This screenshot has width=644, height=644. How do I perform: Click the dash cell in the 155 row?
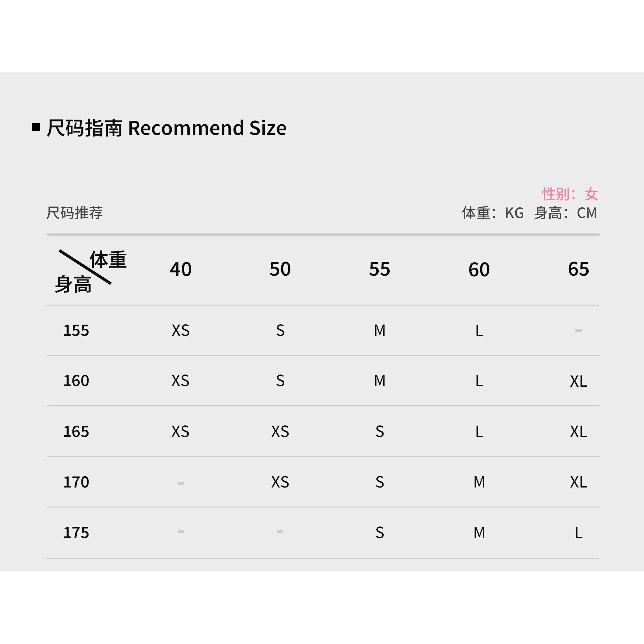coord(578,330)
